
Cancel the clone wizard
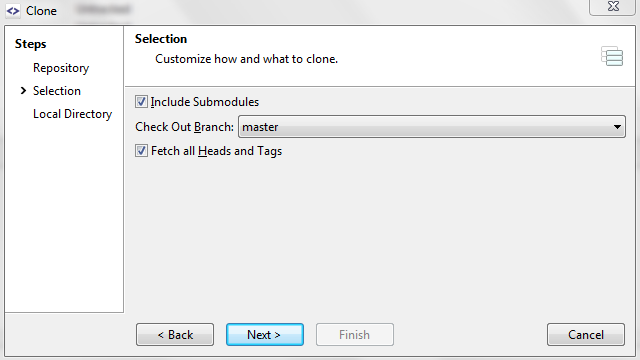coord(586,335)
